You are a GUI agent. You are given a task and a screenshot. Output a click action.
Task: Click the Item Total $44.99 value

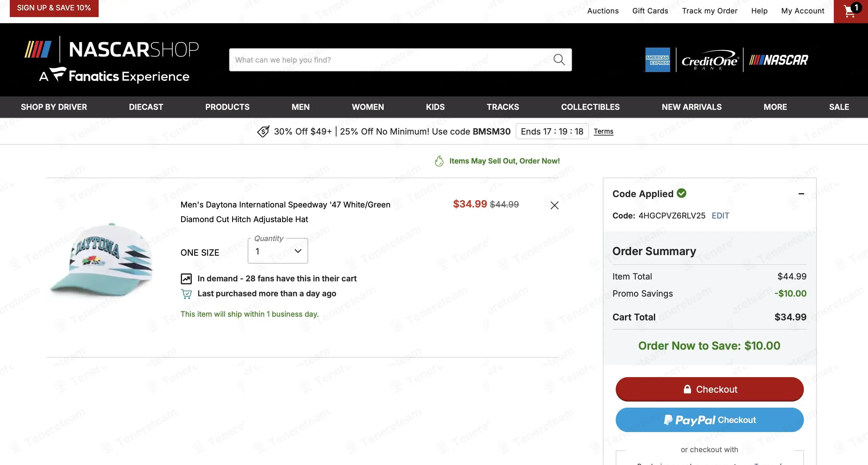click(792, 276)
